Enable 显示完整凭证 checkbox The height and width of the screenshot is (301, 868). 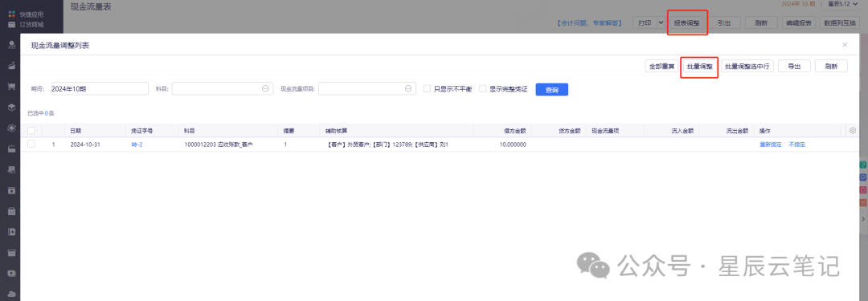(x=483, y=88)
